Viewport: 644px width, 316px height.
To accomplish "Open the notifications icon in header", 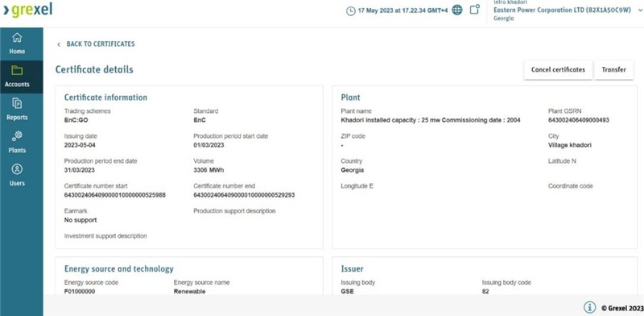I will pos(475,10).
